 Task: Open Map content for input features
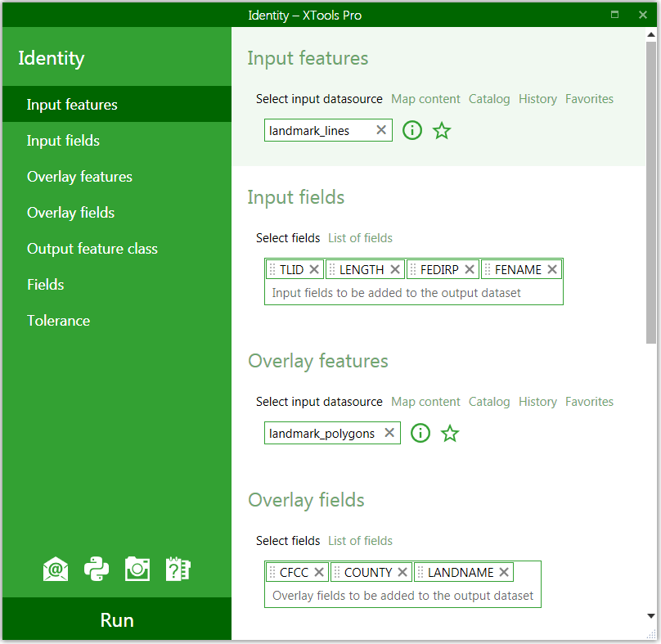[425, 99]
